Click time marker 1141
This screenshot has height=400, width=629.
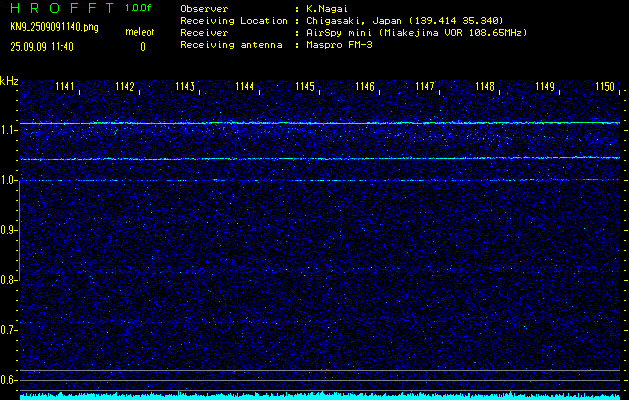(65, 86)
